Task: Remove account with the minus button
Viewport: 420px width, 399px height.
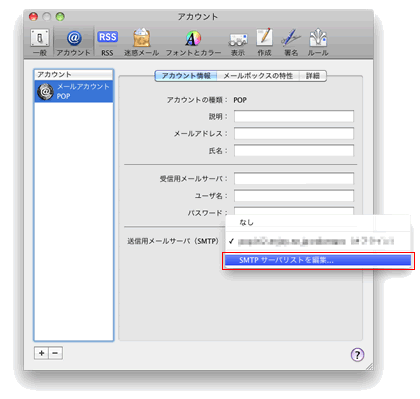Action: [55, 353]
